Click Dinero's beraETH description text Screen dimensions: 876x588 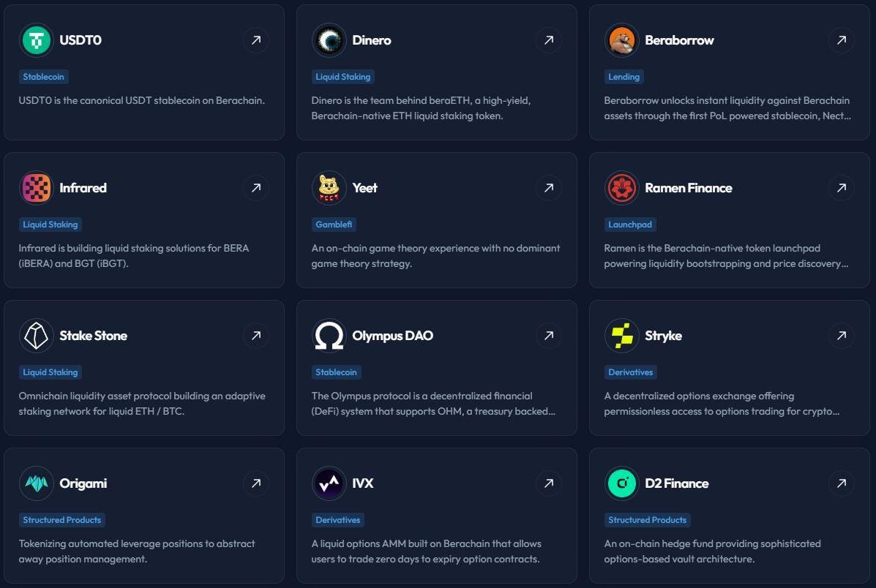tap(421, 108)
